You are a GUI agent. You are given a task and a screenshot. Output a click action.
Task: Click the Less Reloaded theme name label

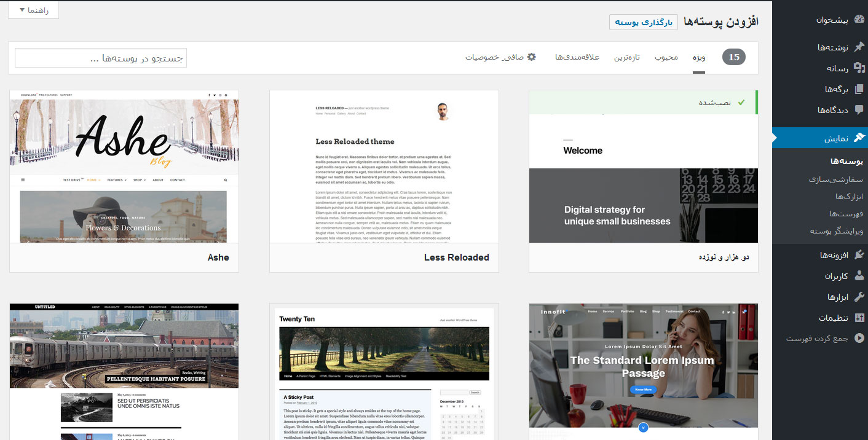(x=457, y=257)
